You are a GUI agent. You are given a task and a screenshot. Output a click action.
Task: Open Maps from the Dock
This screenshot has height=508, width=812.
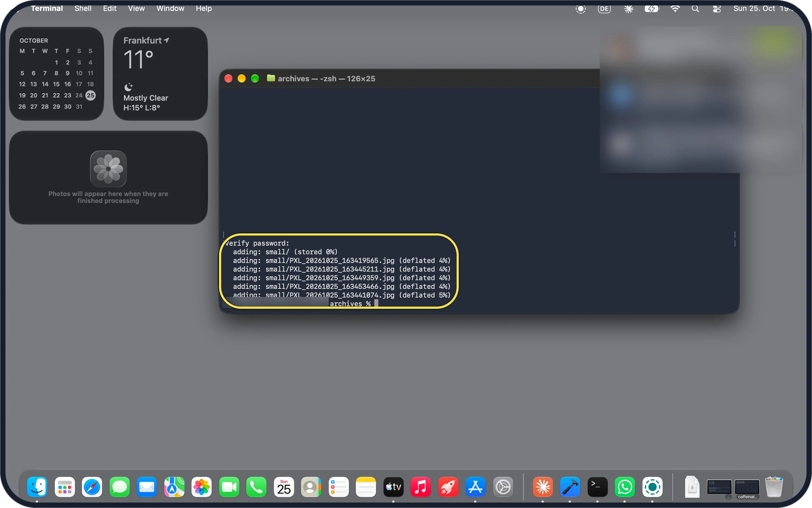click(174, 487)
